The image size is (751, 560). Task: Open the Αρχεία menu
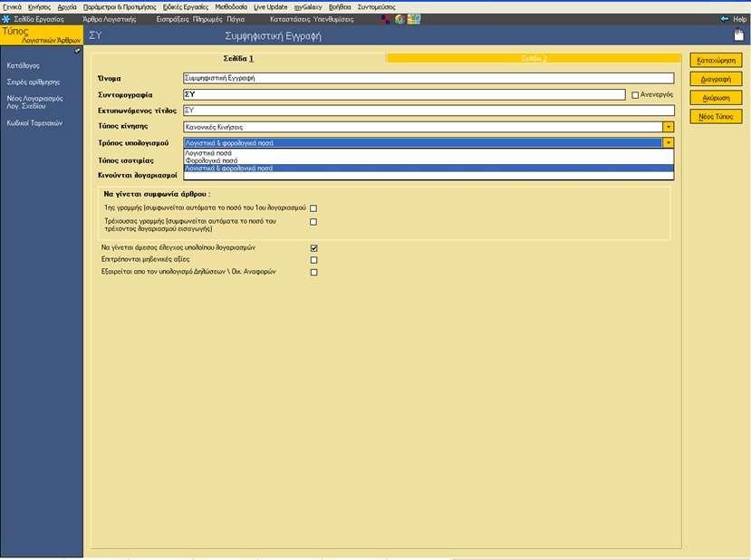(x=67, y=6)
